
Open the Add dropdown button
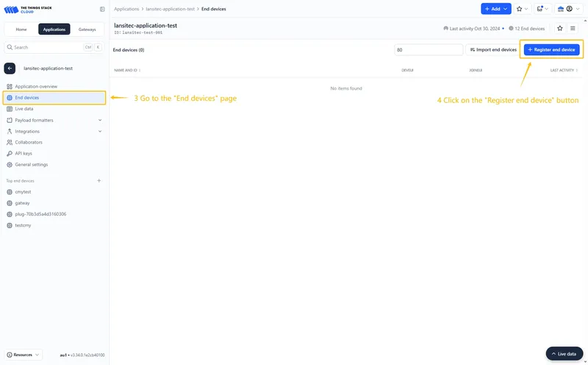pyautogui.click(x=495, y=9)
